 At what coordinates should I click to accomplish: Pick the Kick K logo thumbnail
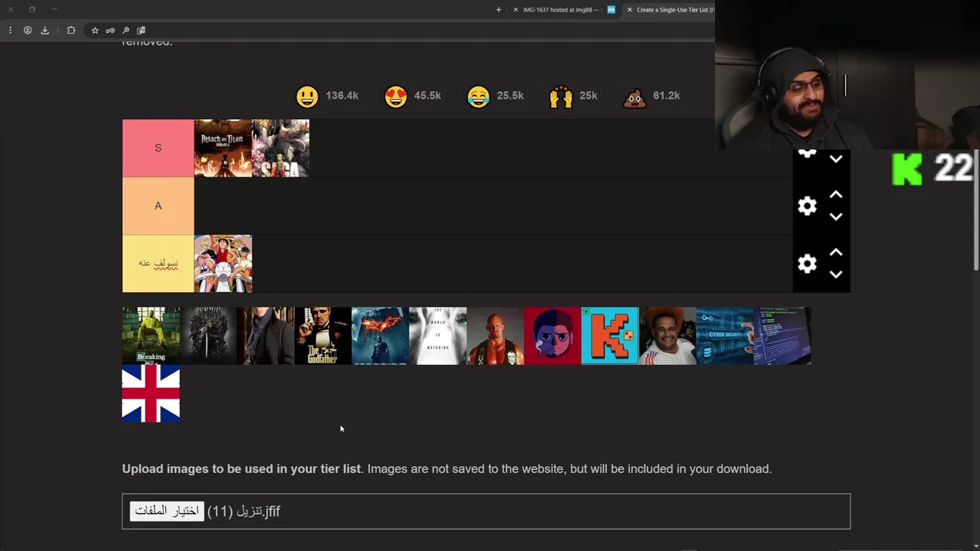[x=610, y=336]
